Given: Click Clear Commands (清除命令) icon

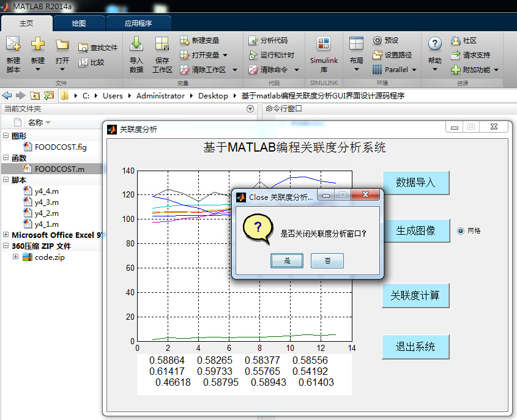Looking at the screenshot, I should (x=253, y=70).
